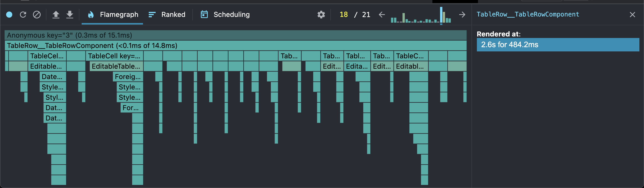Viewport: 644px width, 188px height.
Task: Close the TableRow__TableRowComponent details panel
Action: coord(632,15)
